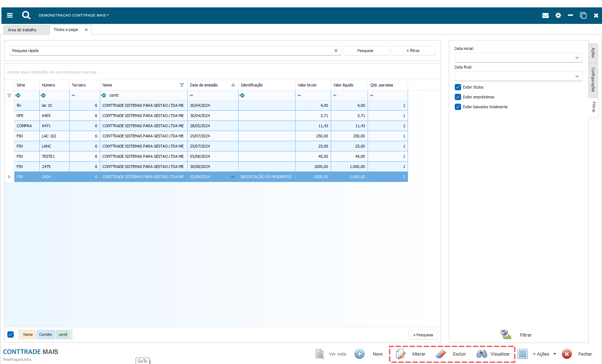This screenshot has height=364, width=602.
Task: Open the Data final dropdown
Action: click(x=577, y=76)
